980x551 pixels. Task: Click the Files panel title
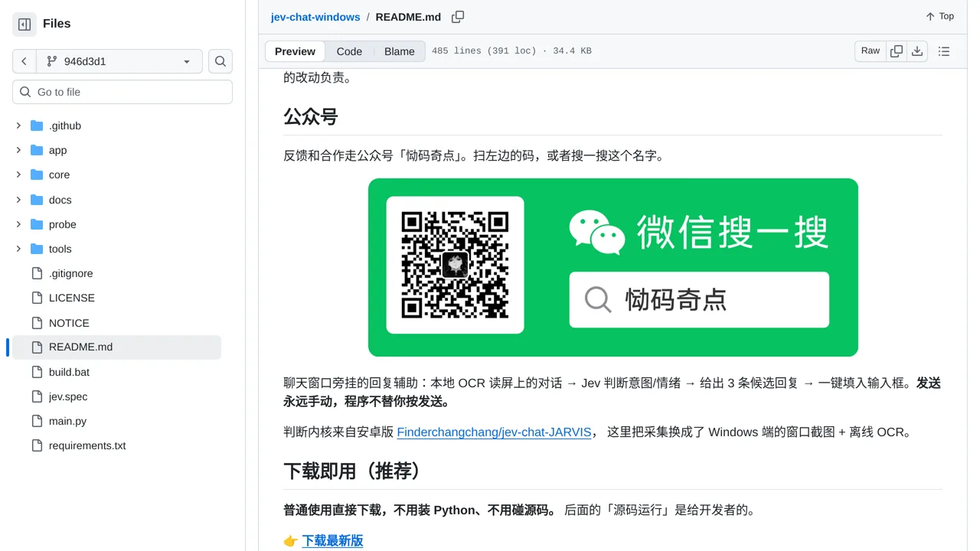click(x=57, y=24)
